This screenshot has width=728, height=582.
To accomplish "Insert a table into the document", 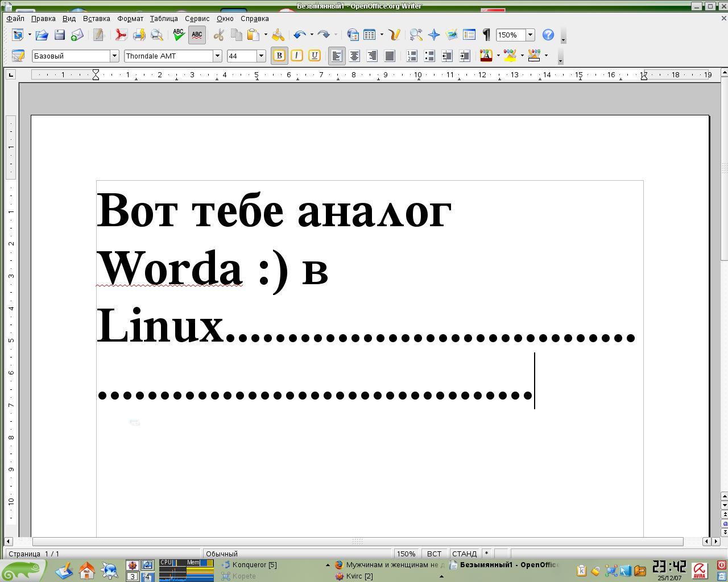I will (x=369, y=35).
